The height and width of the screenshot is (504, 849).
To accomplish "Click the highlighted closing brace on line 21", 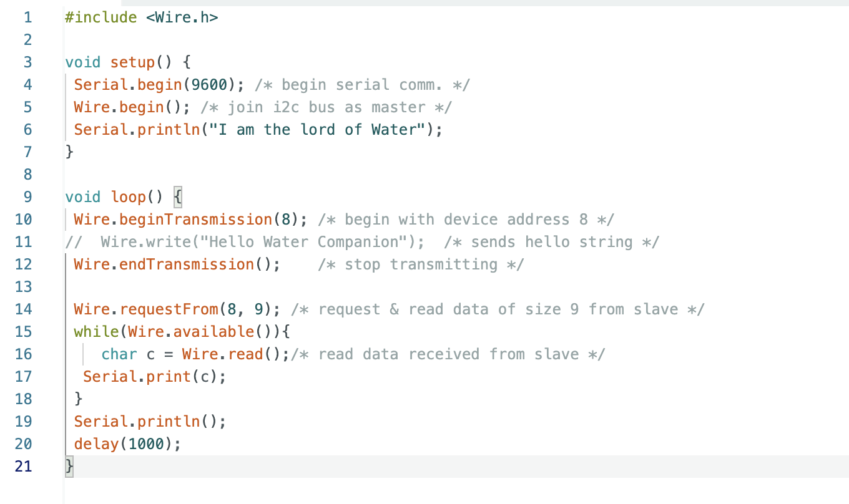I will point(69,467).
